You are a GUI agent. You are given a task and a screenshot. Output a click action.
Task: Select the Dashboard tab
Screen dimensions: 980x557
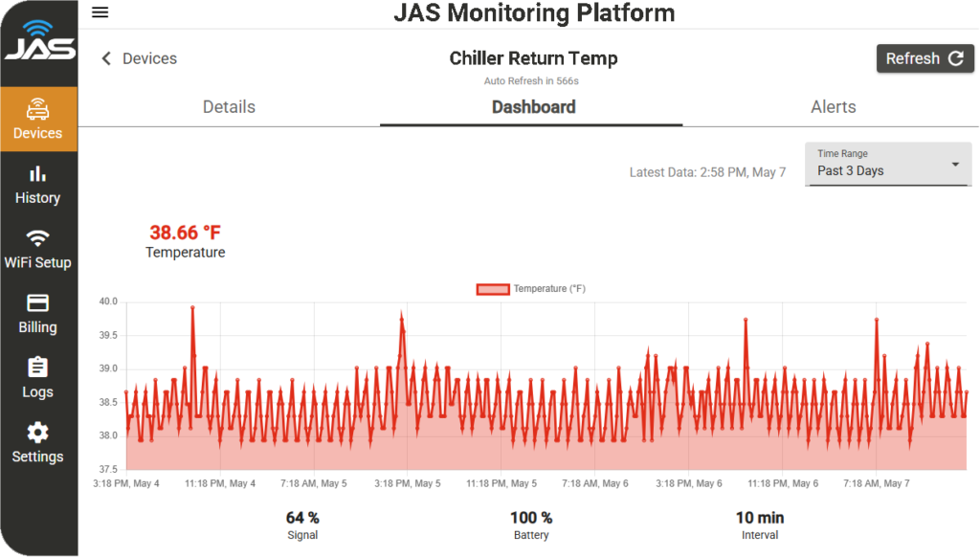pyautogui.click(x=533, y=107)
